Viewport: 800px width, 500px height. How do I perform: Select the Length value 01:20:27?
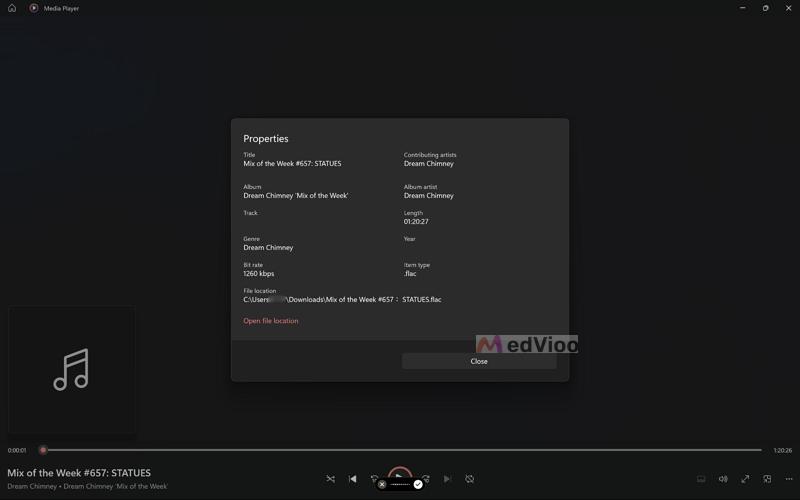(416, 221)
